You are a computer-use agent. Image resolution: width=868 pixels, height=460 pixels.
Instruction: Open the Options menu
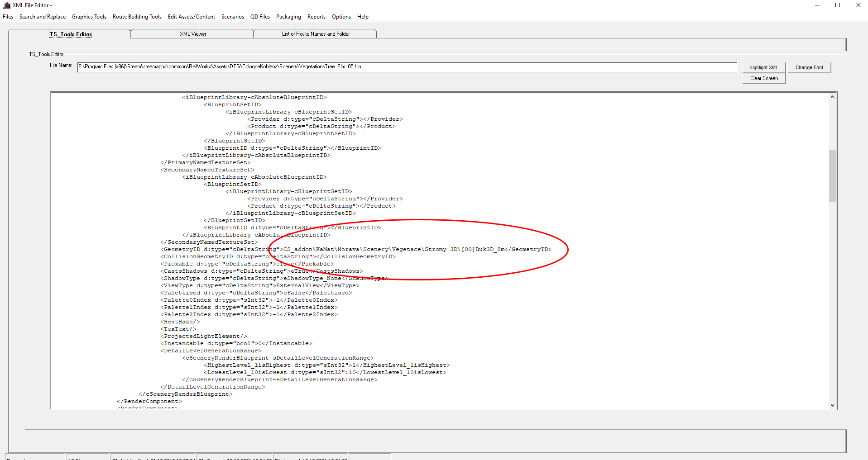click(341, 17)
